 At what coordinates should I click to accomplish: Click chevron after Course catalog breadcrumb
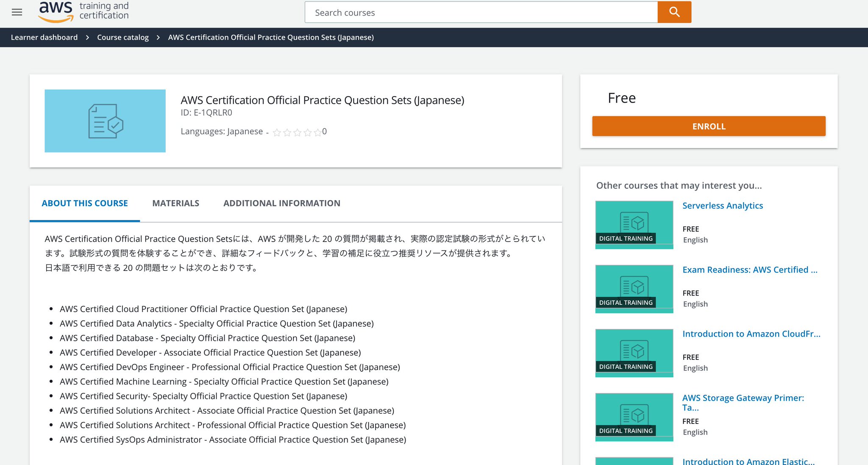click(x=158, y=37)
